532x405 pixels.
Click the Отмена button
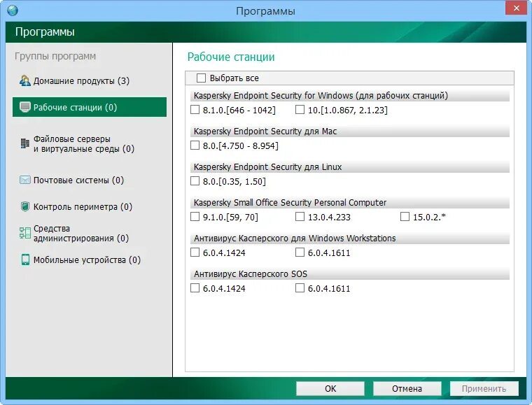[x=407, y=388]
